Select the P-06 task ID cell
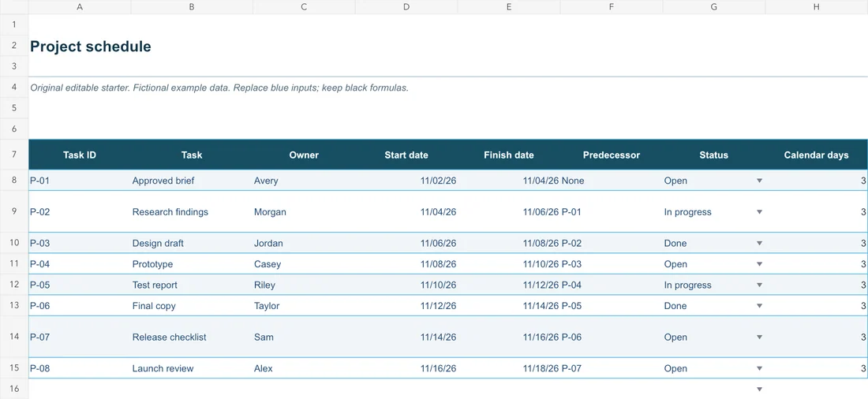868x399 pixels. 80,305
